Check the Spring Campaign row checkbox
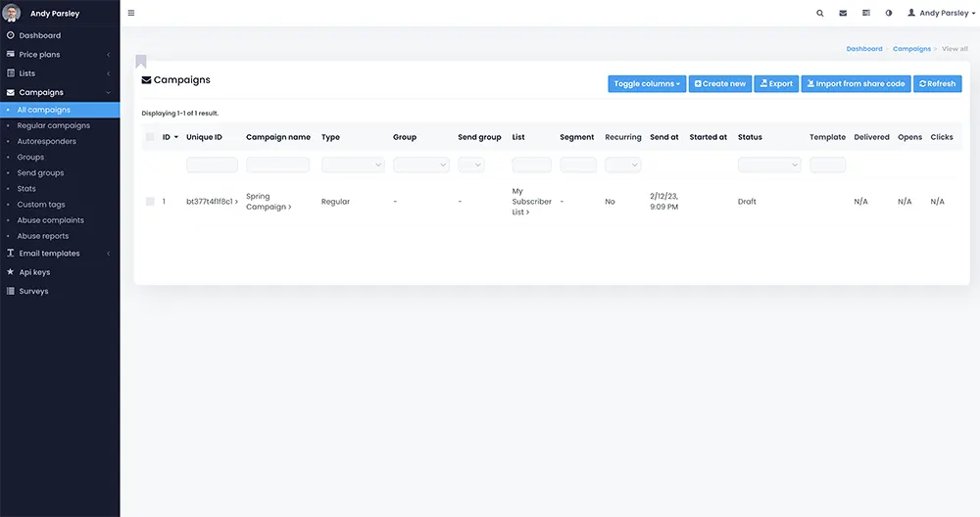This screenshot has height=517, width=980. [150, 201]
